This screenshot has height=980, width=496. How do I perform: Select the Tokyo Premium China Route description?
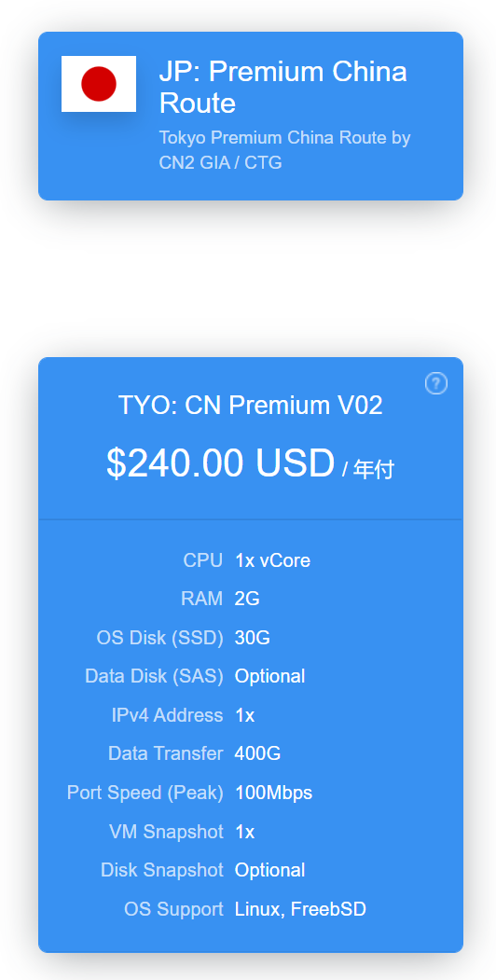click(x=285, y=150)
